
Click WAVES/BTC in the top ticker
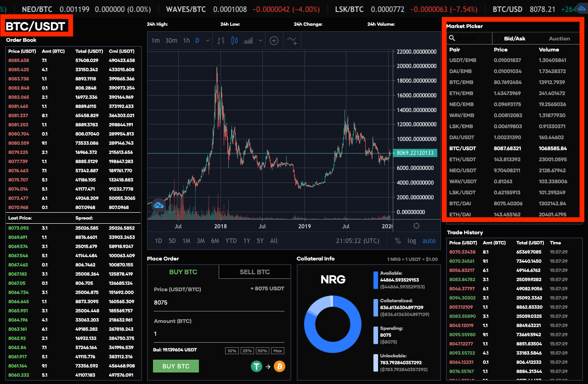pos(187,9)
